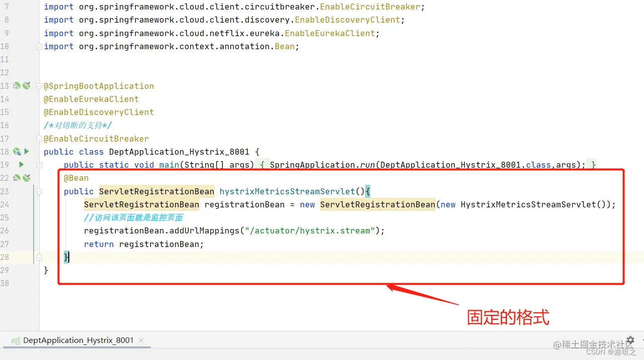
Task: Click second bean gutter icon on line 22
Action: (x=26, y=178)
